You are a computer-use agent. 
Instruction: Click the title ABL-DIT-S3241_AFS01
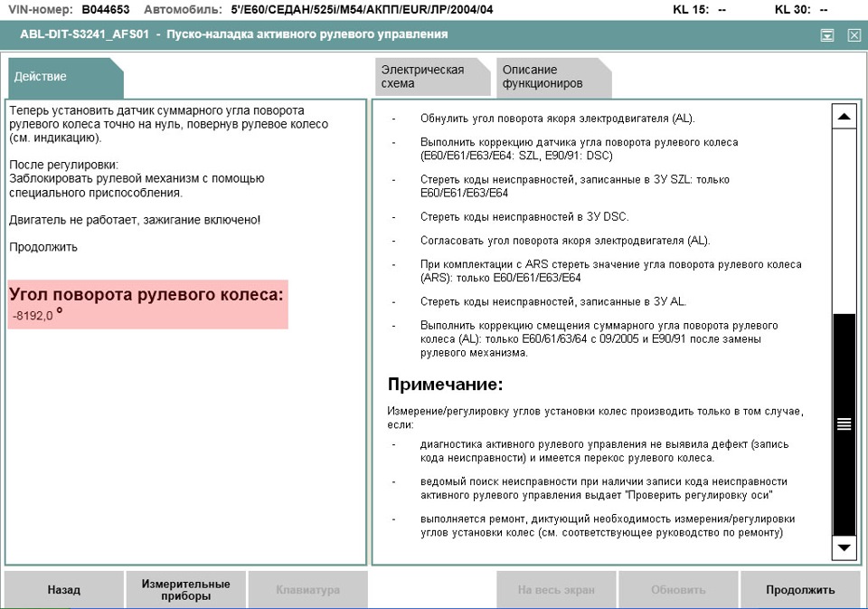tap(85, 34)
